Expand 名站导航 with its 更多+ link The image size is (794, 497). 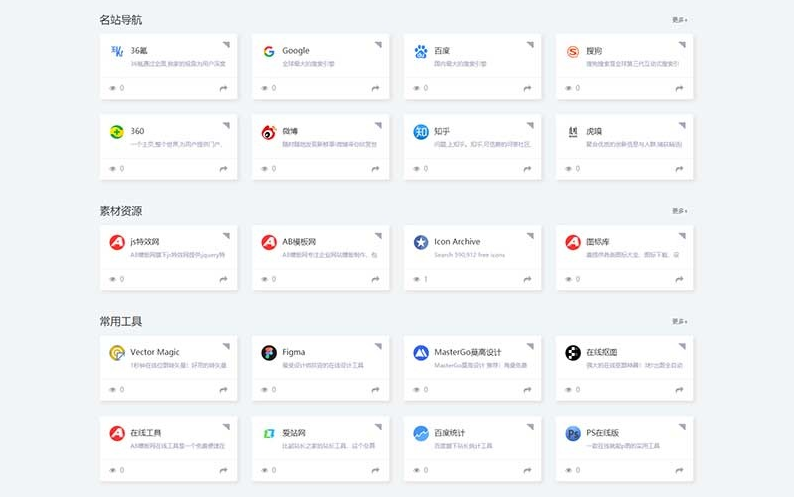(x=679, y=20)
